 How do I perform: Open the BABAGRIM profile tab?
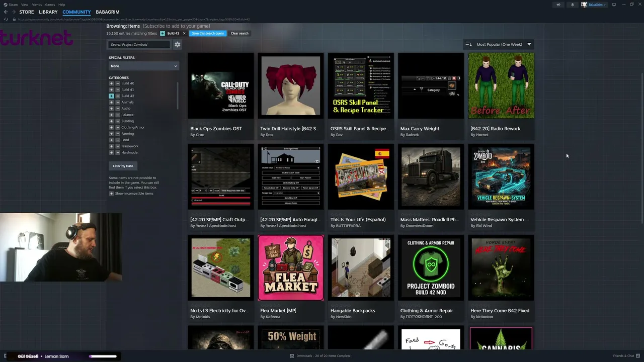click(108, 12)
